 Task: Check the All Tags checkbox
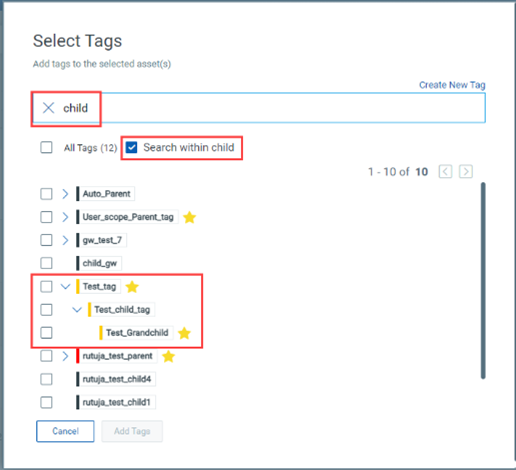tap(46, 147)
